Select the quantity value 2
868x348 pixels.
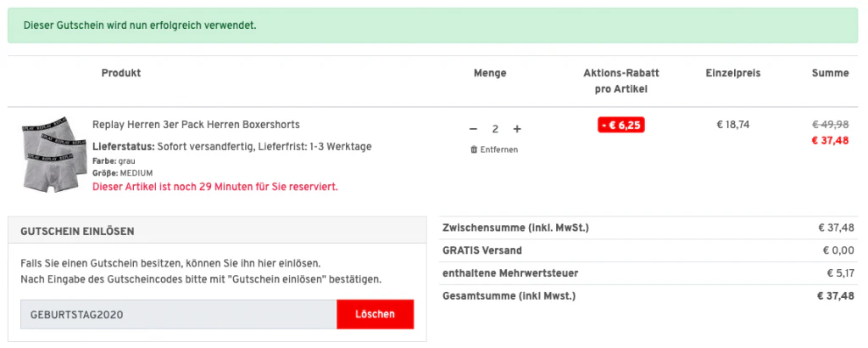point(495,129)
